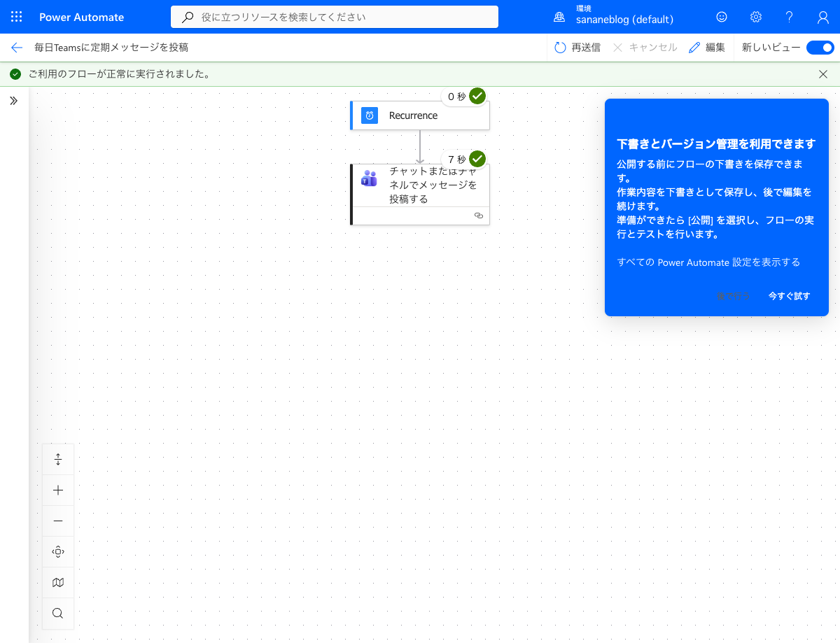Click the connection link icon on Teams action

479,215
